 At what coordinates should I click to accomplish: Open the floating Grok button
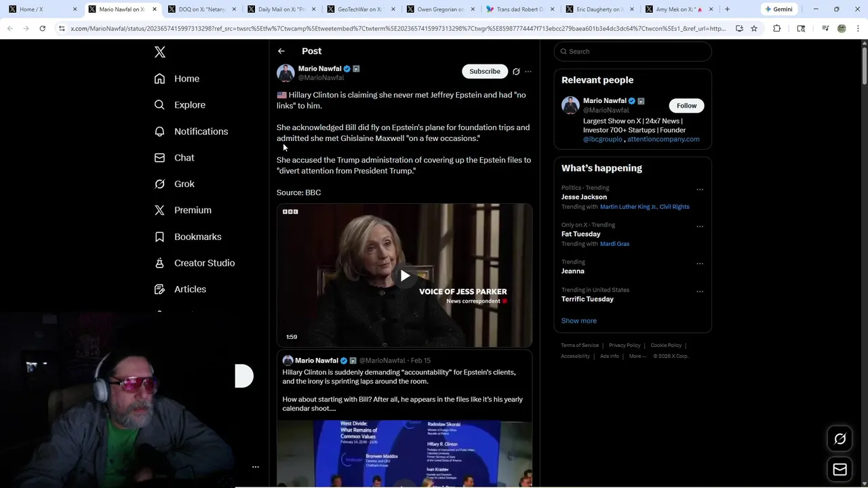click(x=840, y=439)
